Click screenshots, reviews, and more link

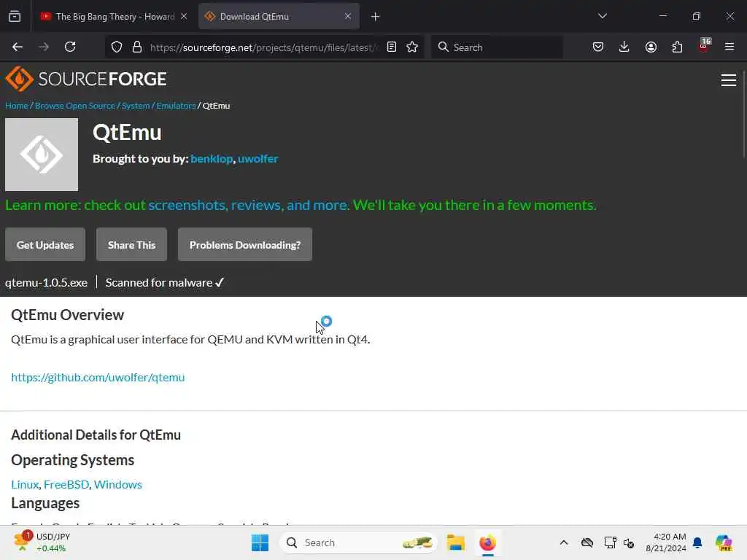pyautogui.click(x=248, y=205)
